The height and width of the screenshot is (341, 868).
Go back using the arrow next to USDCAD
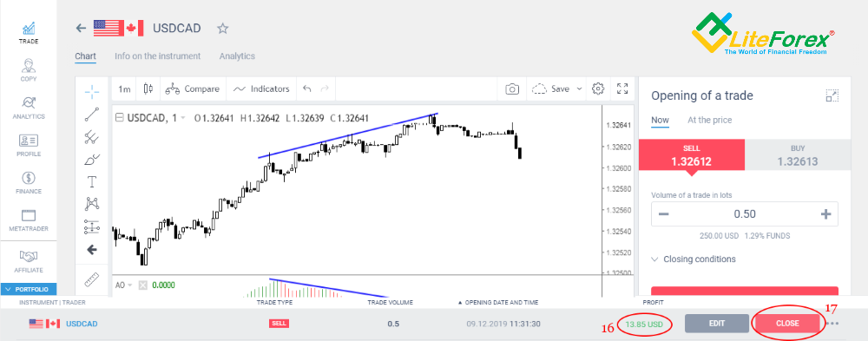(82, 29)
